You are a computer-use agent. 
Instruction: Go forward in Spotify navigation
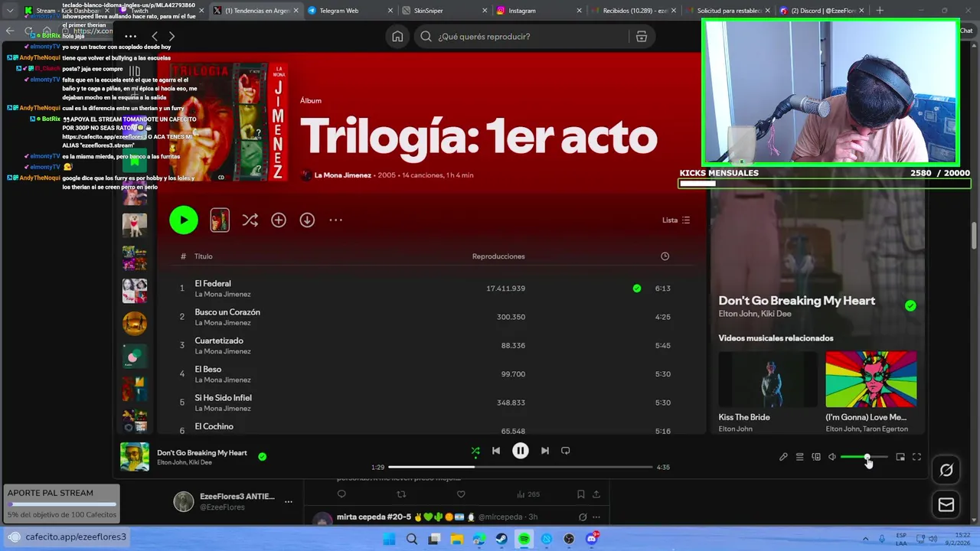click(x=171, y=36)
